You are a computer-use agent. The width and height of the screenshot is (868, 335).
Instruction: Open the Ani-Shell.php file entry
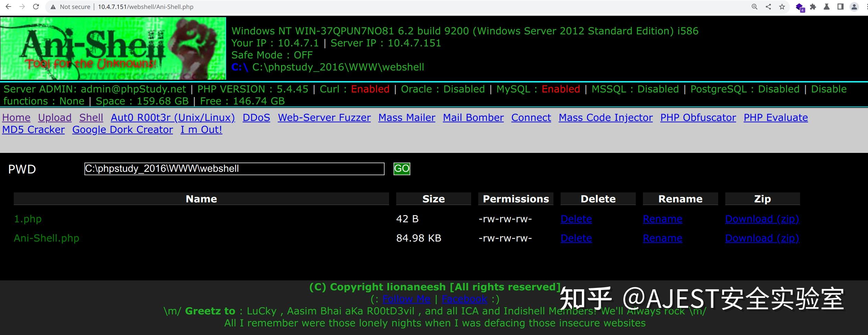47,238
